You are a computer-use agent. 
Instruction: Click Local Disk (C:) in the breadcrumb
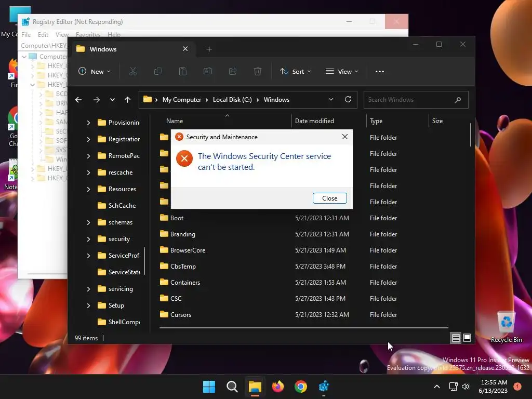point(232,100)
